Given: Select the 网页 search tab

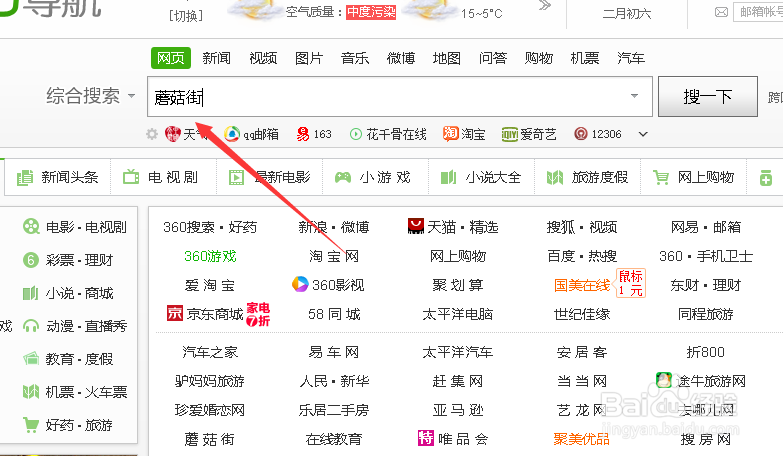Looking at the screenshot, I should [171, 58].
